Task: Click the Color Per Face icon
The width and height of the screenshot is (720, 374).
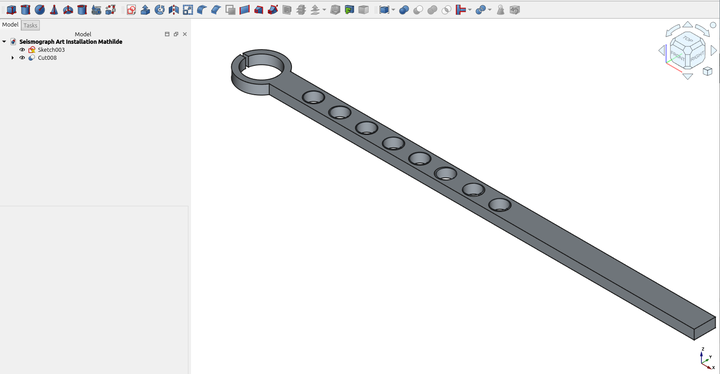Action: [363, 10]
